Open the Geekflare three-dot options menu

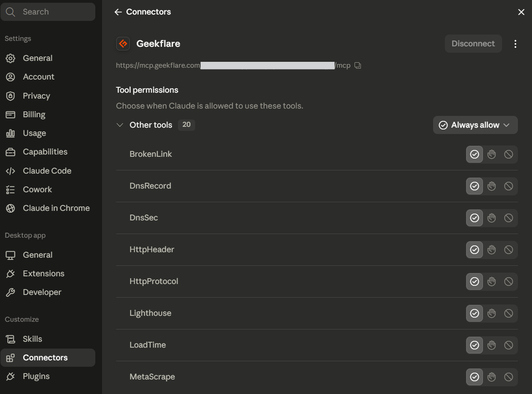(515, 44)
